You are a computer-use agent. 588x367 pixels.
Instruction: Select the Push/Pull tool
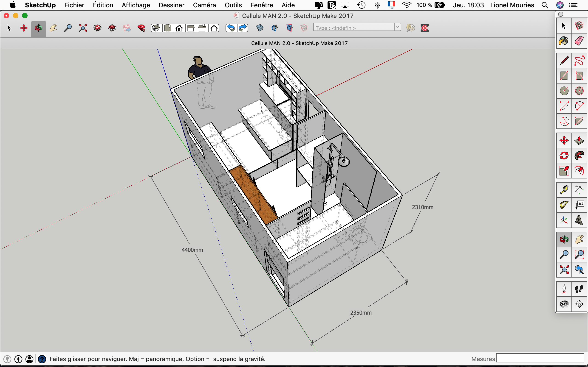(x=579, y=140)
